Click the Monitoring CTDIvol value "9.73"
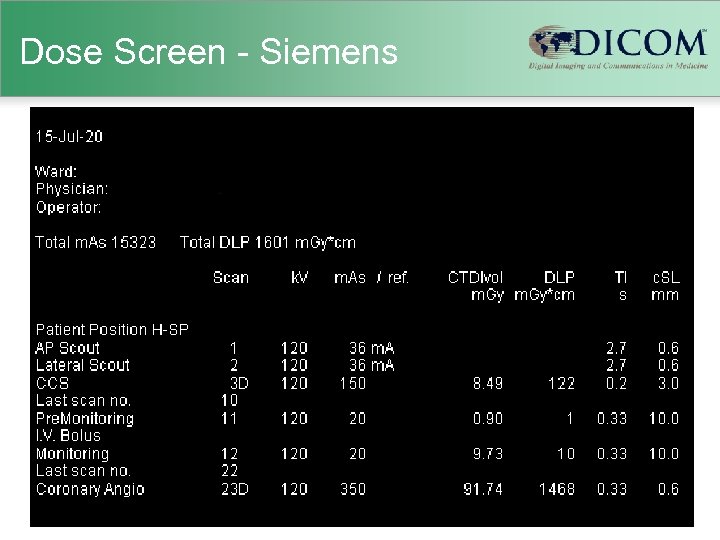Screen dimensions: 720x540 (x=488, y=454)
